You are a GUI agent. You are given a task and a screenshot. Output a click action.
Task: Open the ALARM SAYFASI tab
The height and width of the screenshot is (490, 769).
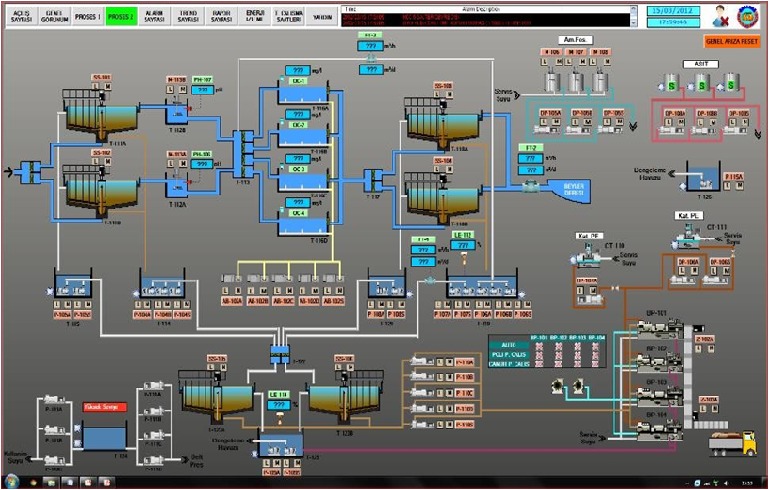pyautogui.click(x=154, y=17)
